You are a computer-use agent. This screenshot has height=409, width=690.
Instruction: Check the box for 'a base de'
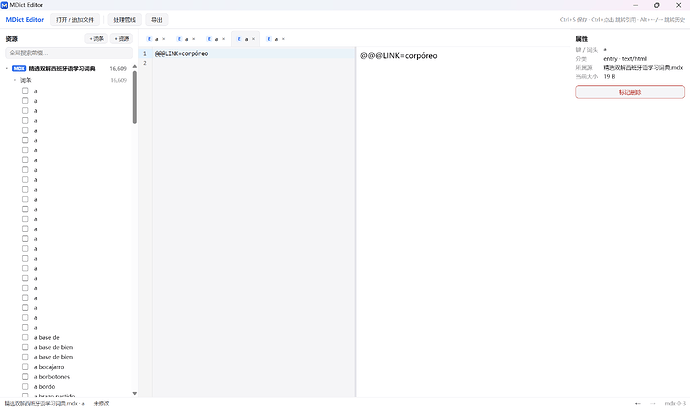click(x=25, y=337)
